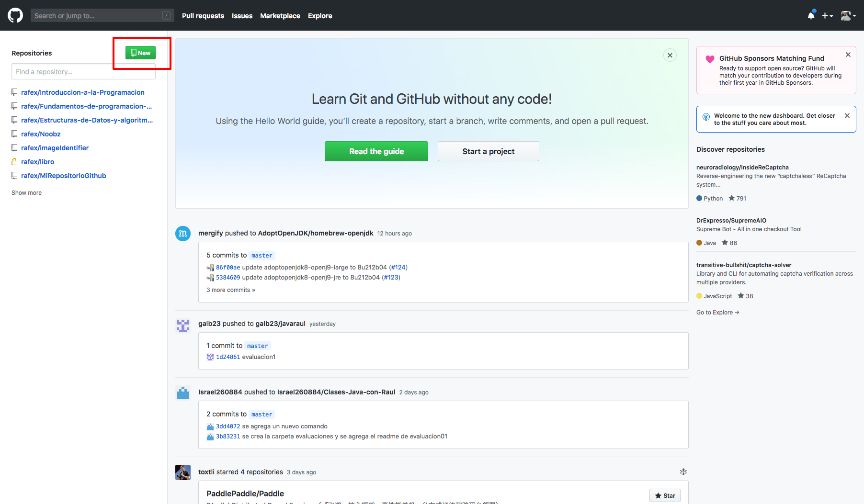Star the PaddlePaddle/Paddle repository
Screen dimensions: 864x504
coord(665,495)
